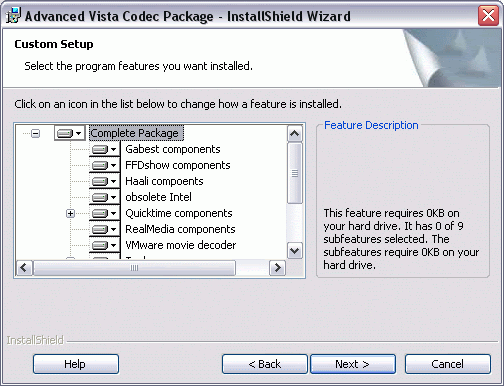The width and height of the screenshot is (504, 386).
Task: Click the Help button
Action: pos(76,364)
